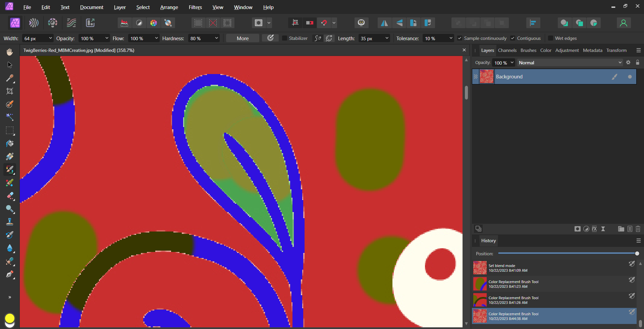Delete layer with trash icon
The width and height of the screenshot is (644, 329).
click(x=638, y=229)
